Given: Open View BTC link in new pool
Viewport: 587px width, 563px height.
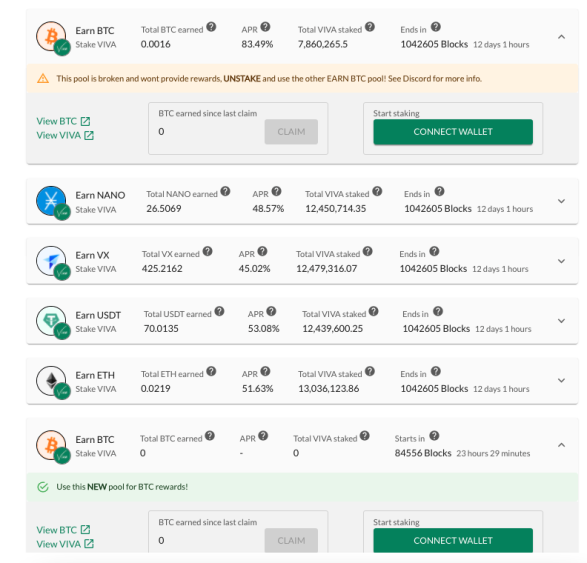Looking at the screenshot, I should (x=63, y=530).
